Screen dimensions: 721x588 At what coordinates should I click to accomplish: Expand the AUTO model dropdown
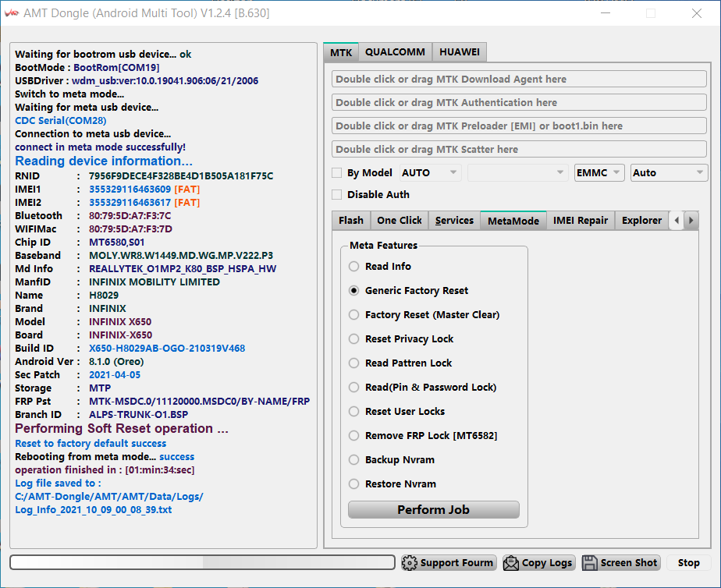(430, 173)
